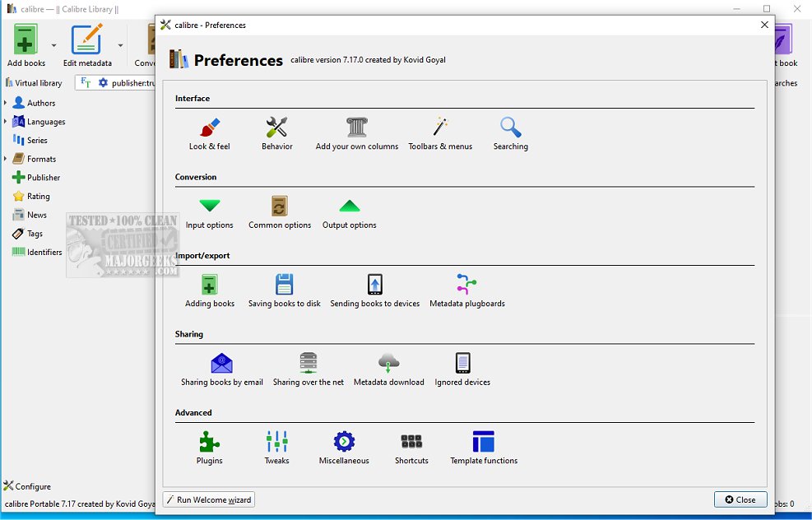812x520 pixels.
Task: Open Toolbars & menus settings
Action: [x=440, y=133]
